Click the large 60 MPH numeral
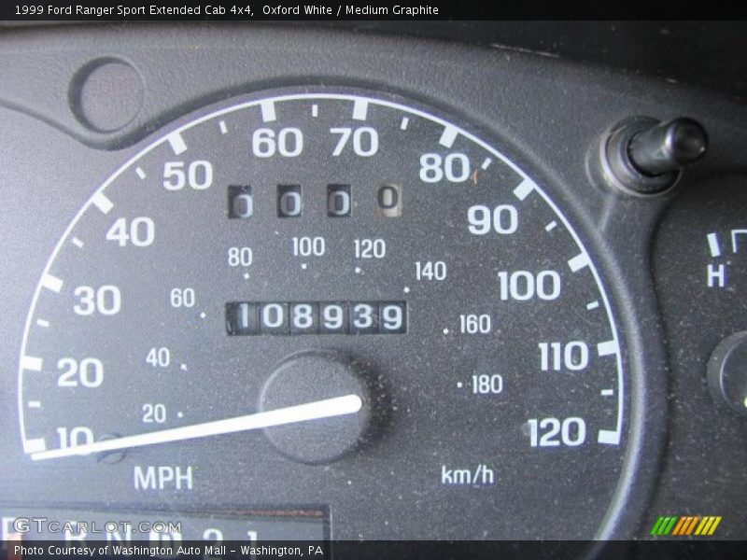Image resolution: width=747 pixels, height=560 pixels. (x=277, y=142)
